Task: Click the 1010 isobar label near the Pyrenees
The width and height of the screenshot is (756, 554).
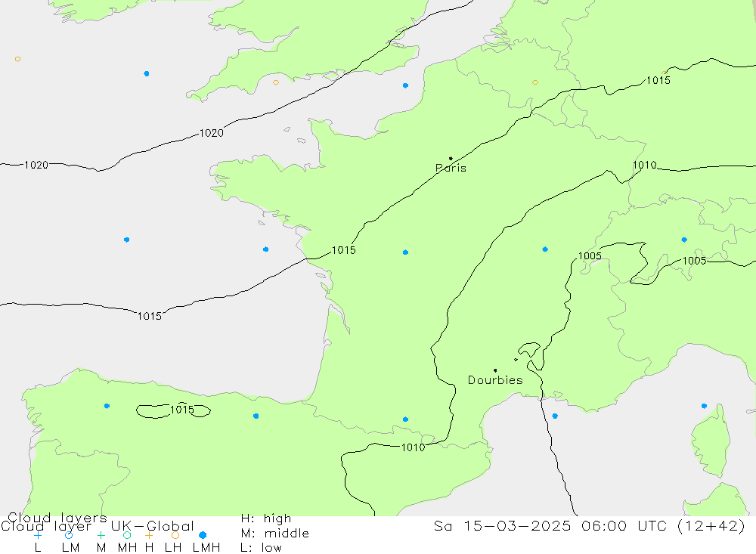Action: click(414, 447)
